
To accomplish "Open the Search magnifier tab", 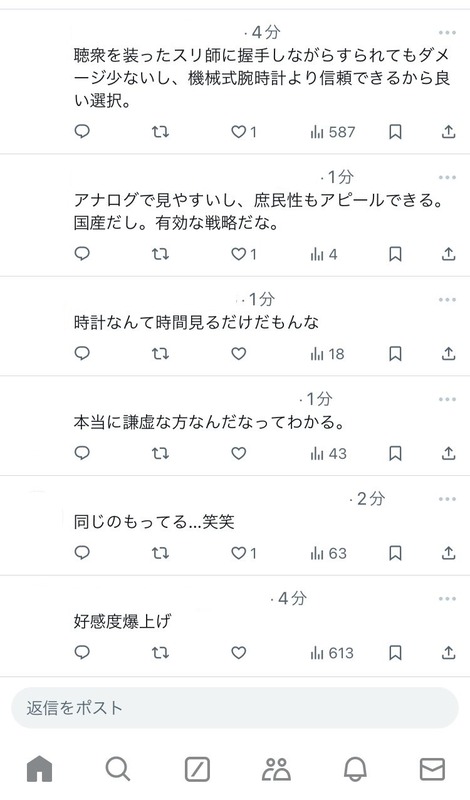I will pos(118,768).
